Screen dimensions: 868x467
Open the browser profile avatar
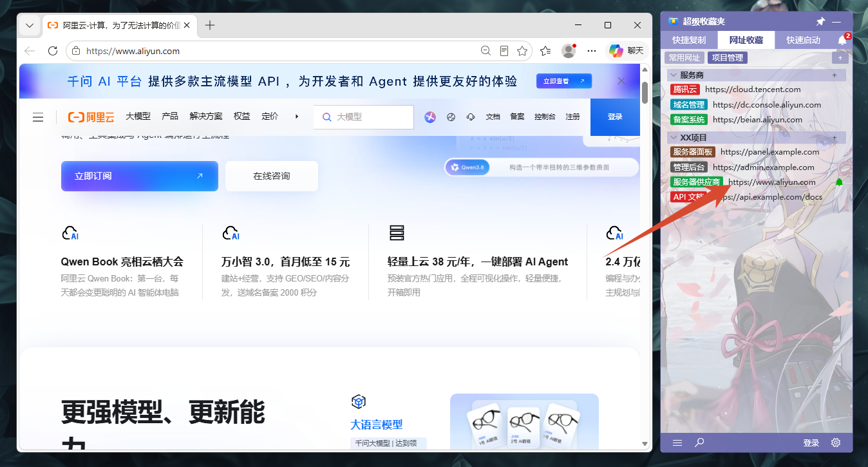click(569, 51)
